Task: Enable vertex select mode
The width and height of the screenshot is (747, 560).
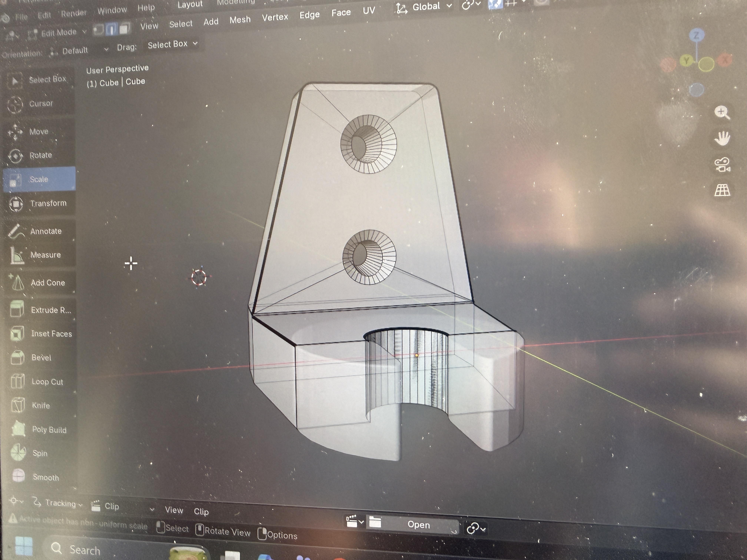Action: tap(98, 30)
